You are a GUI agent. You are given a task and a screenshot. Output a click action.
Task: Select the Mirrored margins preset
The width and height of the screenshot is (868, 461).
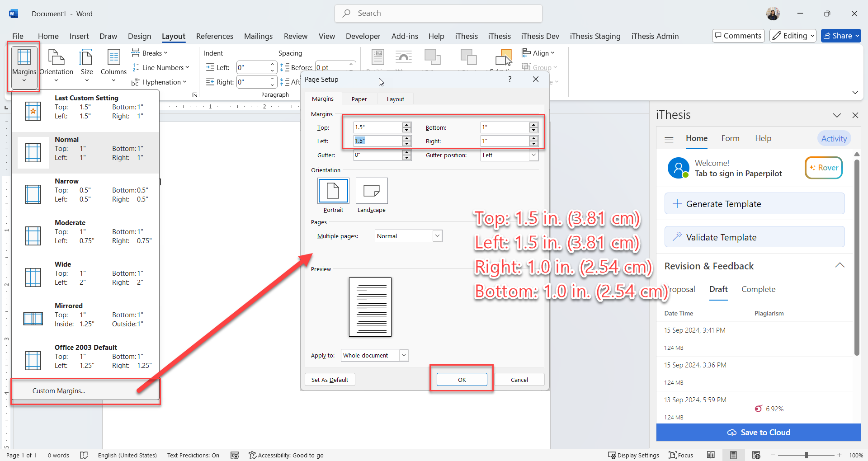(x=85, y=319)
